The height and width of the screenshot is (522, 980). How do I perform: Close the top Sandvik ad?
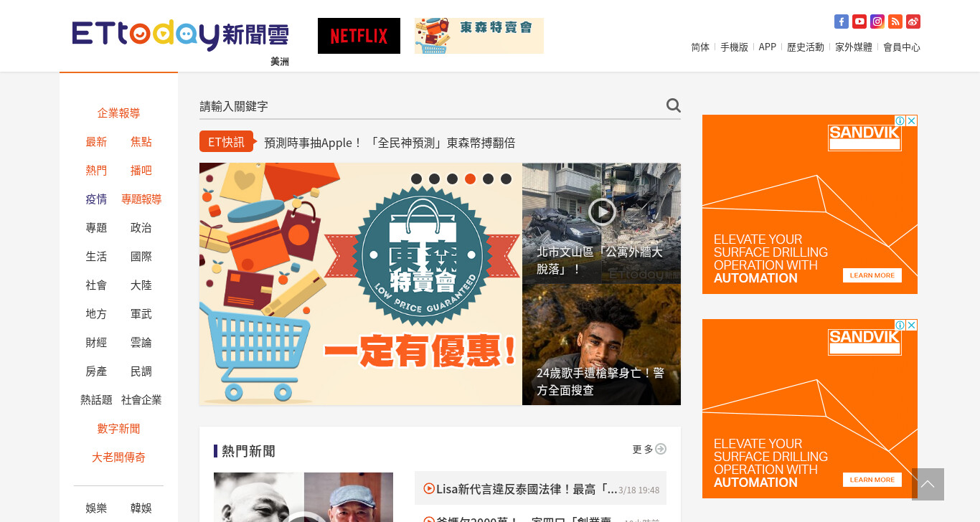point(912,120)
